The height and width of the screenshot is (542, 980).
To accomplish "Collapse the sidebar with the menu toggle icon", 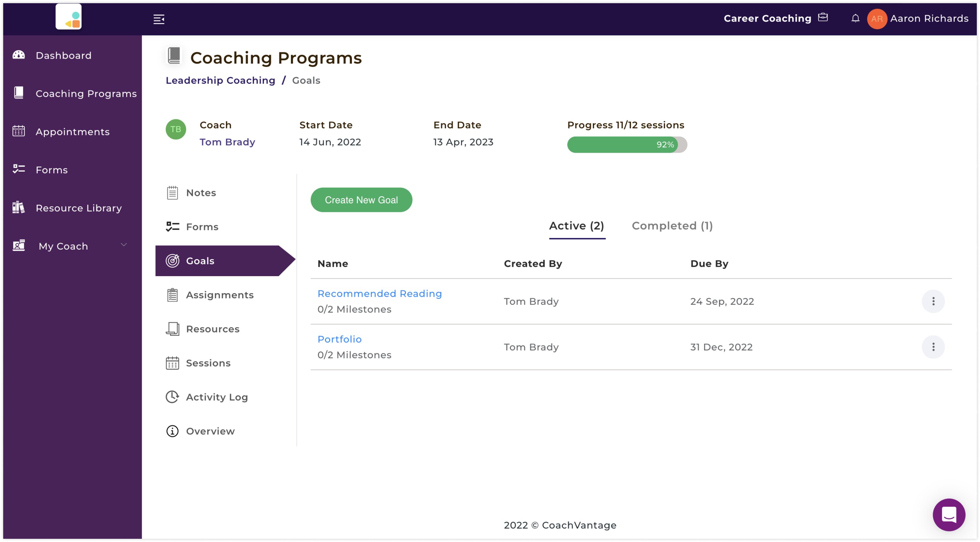I will (159, 19).
